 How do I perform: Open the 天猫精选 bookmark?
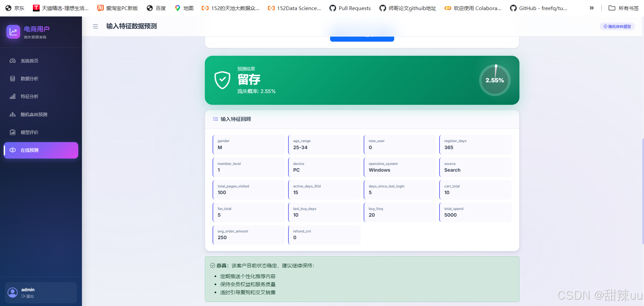[60, 8]
